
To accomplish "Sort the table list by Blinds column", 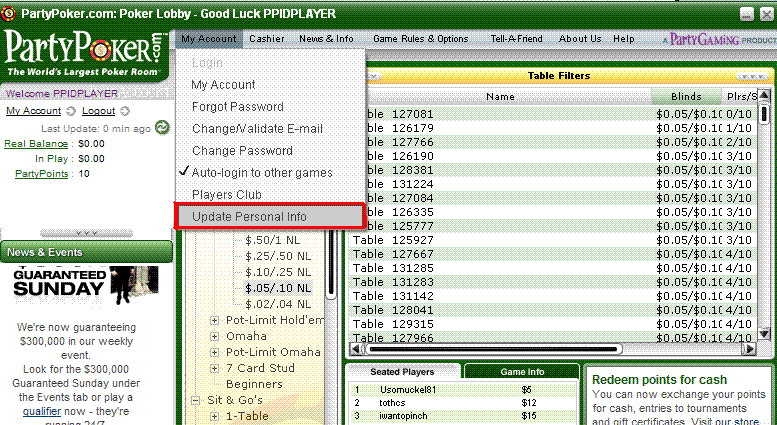I will pyautogui.click(x=686, y=97).
